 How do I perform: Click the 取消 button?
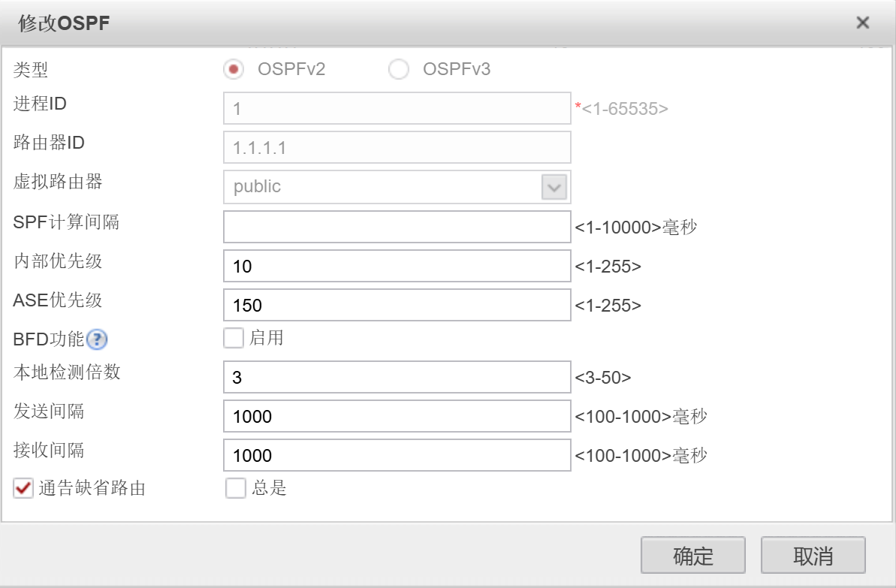[813, 556]
